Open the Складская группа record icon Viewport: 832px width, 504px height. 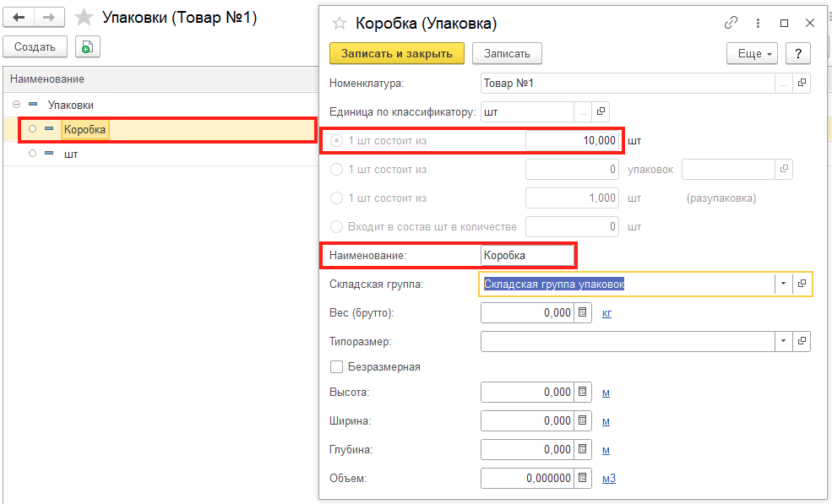802,284
